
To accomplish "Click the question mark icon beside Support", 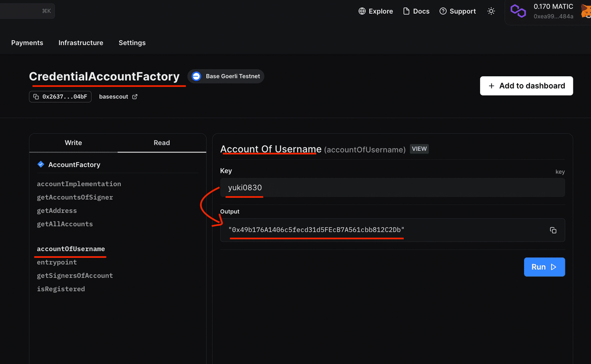I will point(443,11).
